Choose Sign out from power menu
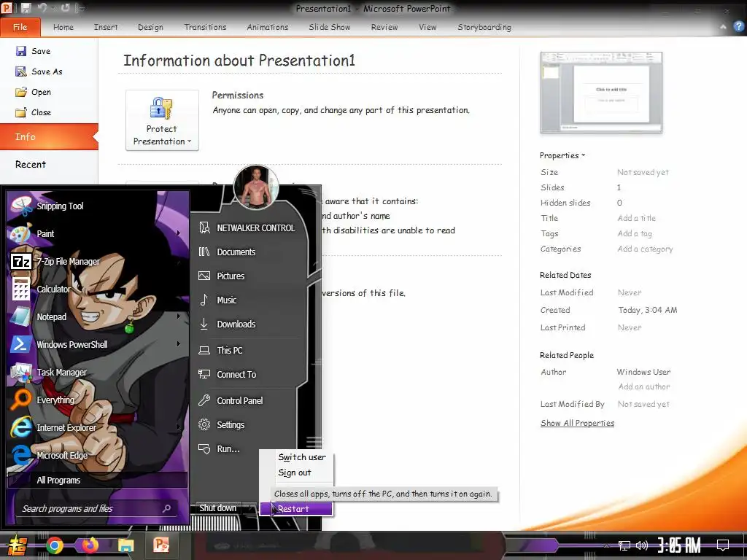This screenshot has height=560, width=747. pyautogui.click(x=296, y=472)
